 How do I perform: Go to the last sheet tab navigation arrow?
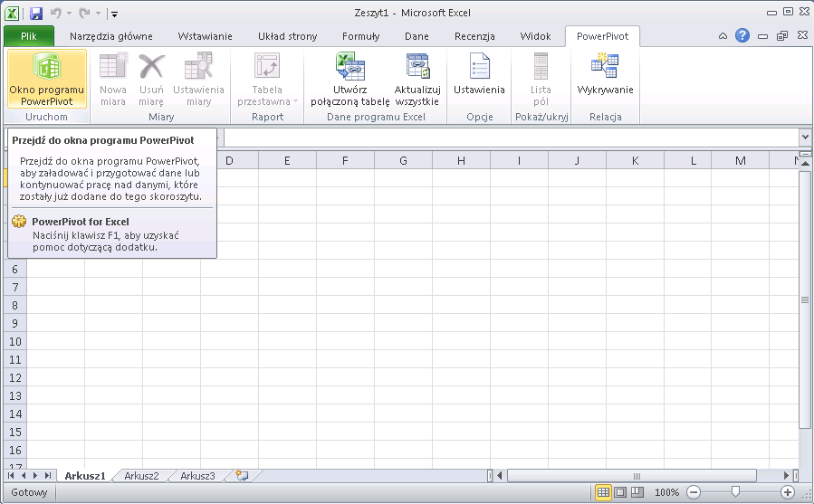click(48, 475)
